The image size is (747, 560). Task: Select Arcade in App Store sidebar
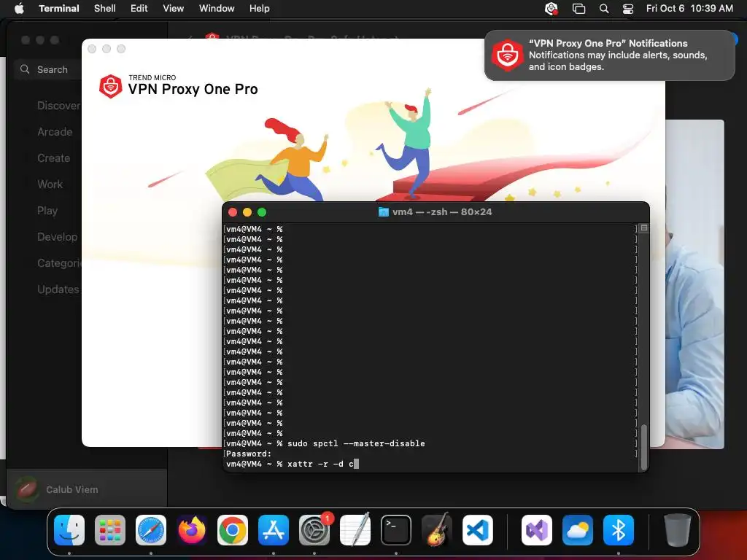coord(55,132)
